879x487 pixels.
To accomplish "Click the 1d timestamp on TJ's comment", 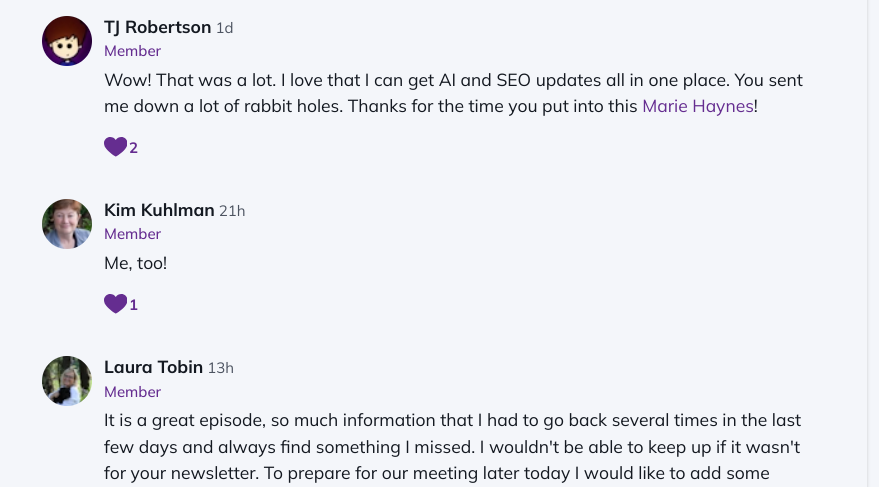I will coord(225,28).
